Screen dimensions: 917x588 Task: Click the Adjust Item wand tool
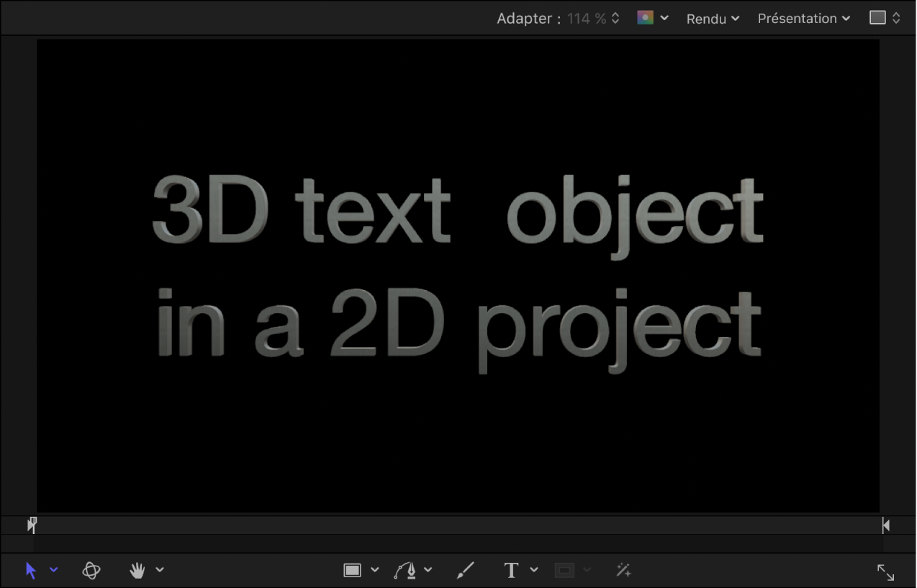pos(623,569)
